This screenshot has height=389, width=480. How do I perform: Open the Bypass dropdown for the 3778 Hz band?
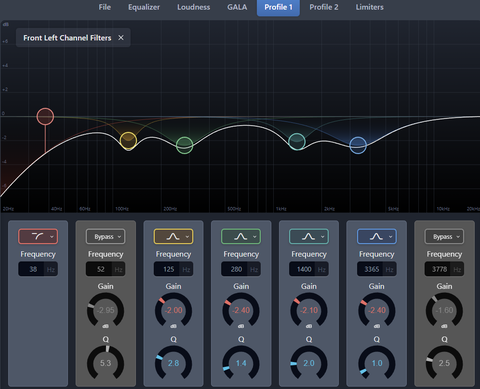pyautogui.click(x=444, y=236)
